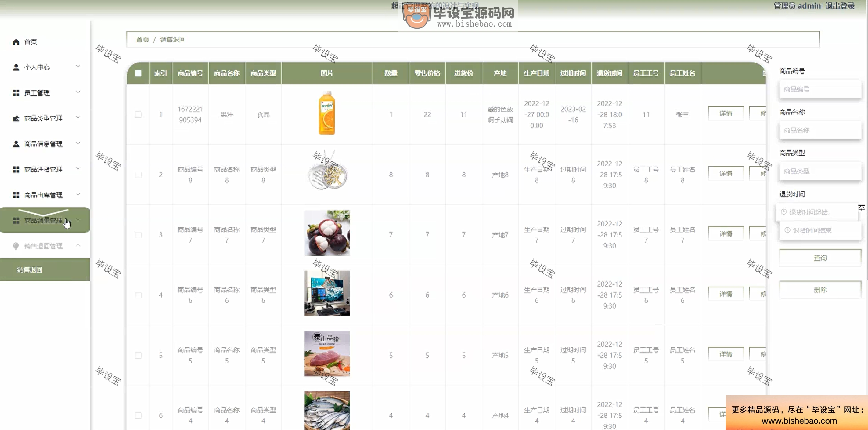Click the bulb icon beside 销售退回管理
Image resolution: width=868 pixels, height=430 pixels.
[x=16, y=246]
